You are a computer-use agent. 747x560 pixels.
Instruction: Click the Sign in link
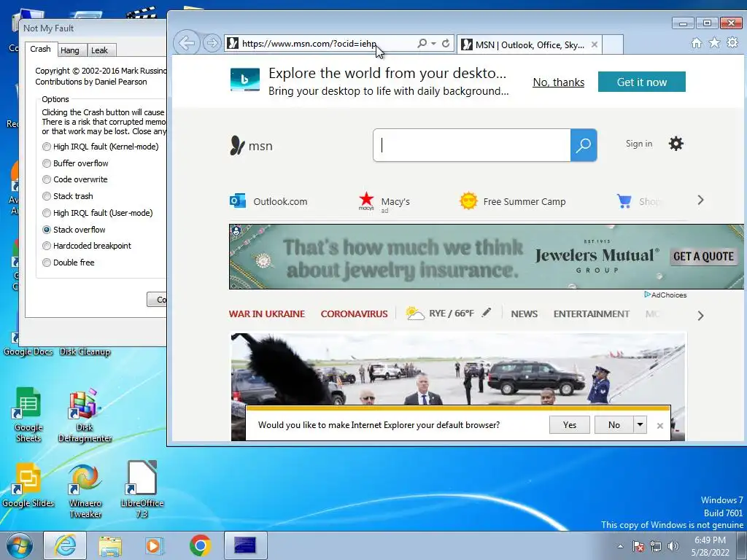(639, 144)
